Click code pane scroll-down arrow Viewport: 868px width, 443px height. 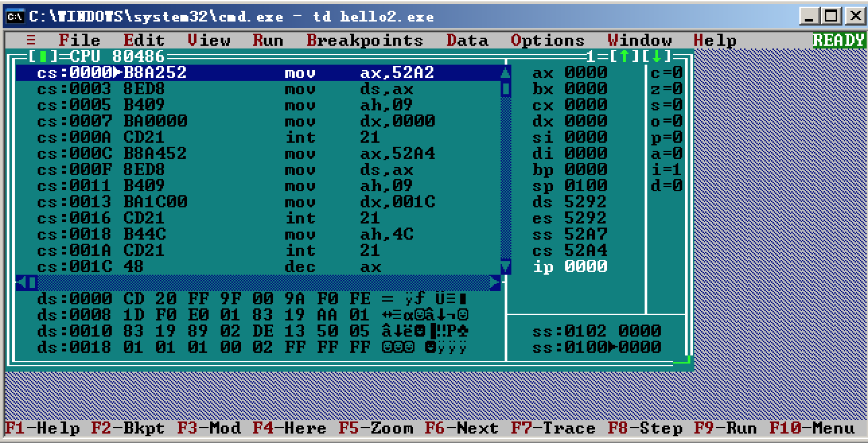[506, 267]
